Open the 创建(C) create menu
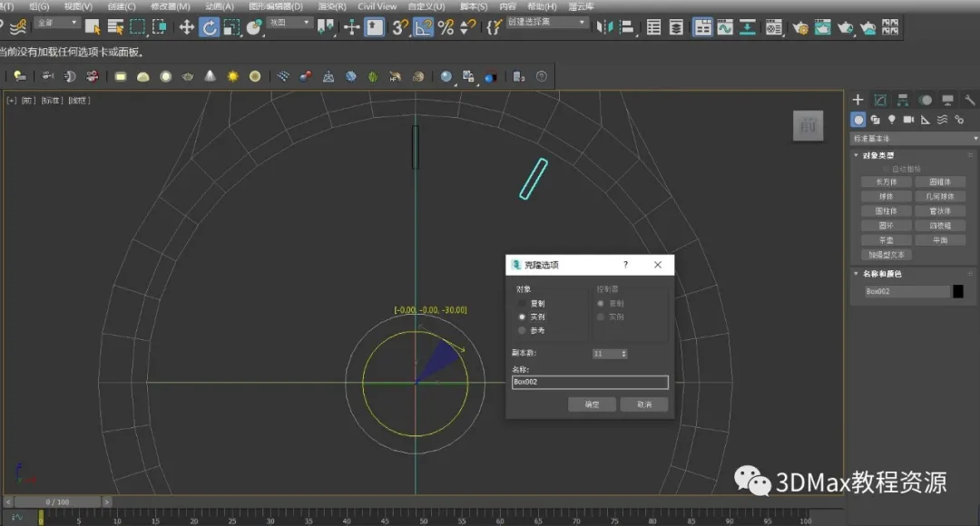 pos(122,6)
